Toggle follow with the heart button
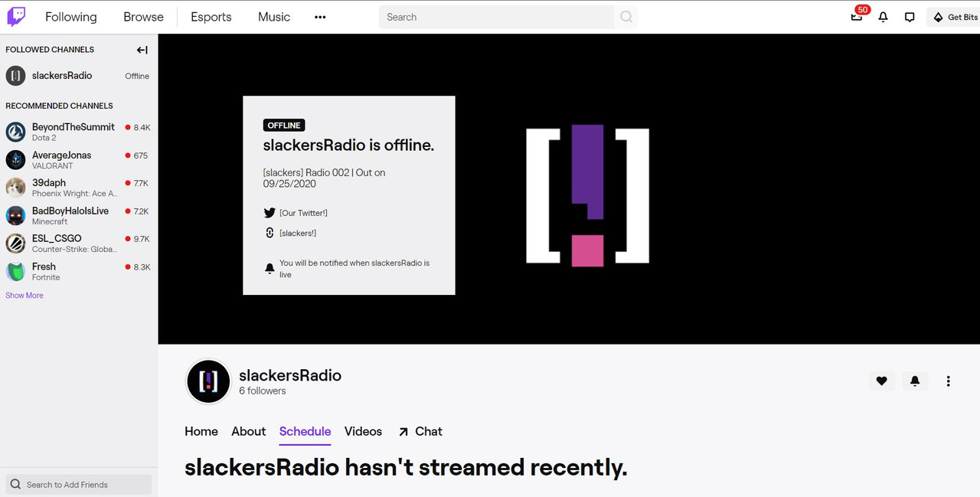 tap(882, 381)
